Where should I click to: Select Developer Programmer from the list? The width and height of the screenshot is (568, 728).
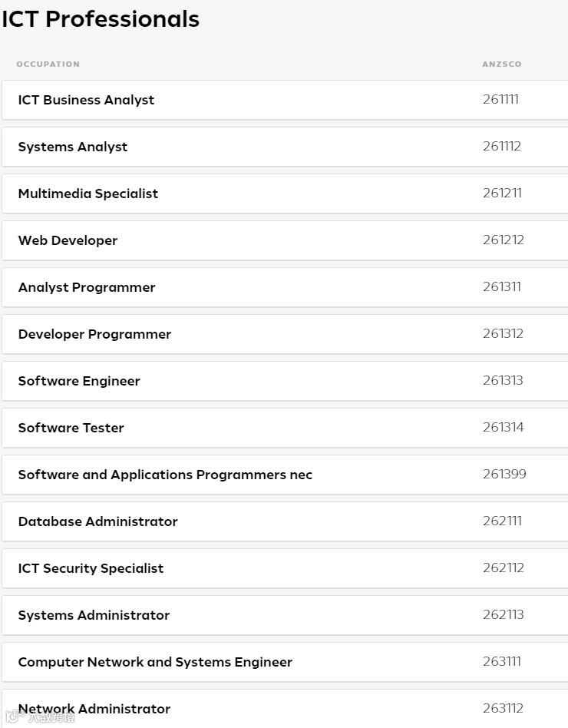(x=94, y=334)
